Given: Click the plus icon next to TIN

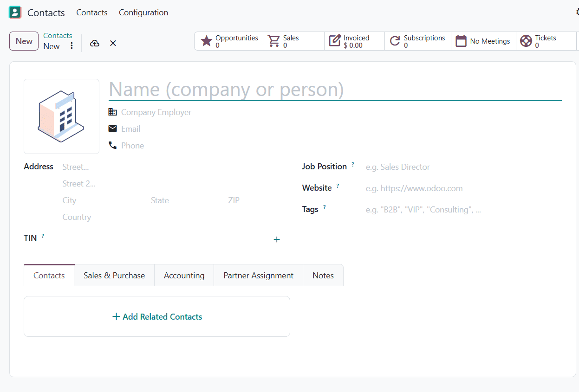Looking at the screenshot, I should [277, 239].
